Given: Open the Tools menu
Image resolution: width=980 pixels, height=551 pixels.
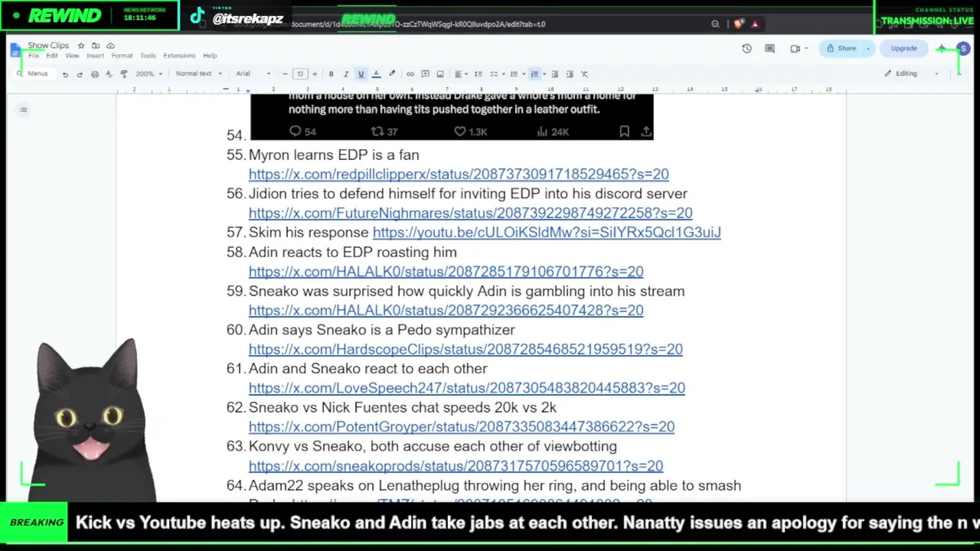Looking at the screenshot, I should pos(148,56).
